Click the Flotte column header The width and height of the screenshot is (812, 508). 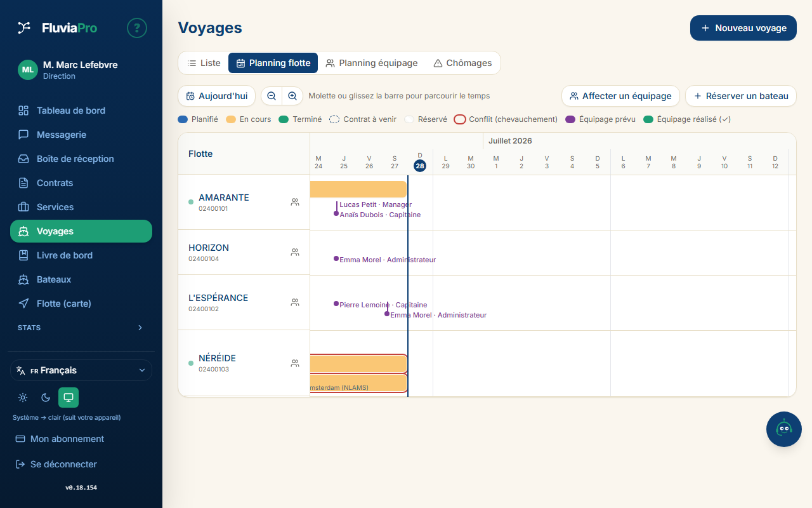pyautogui.click(x=200, y=154)
